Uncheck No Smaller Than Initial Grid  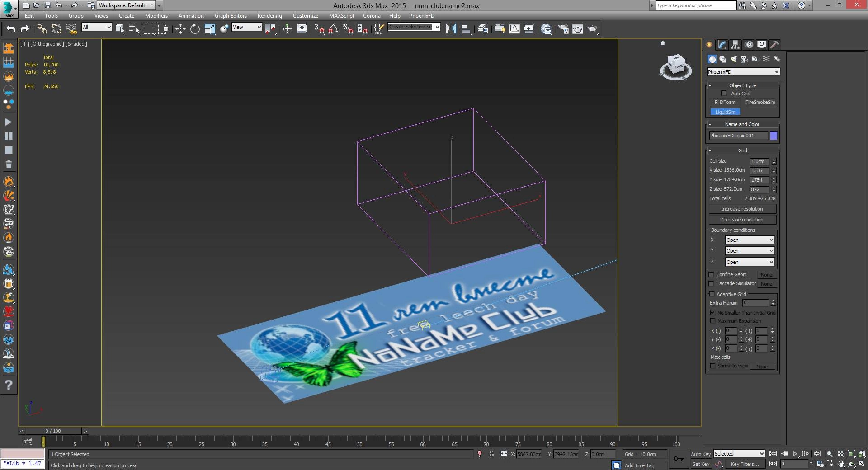pyautogui.click(x=713, y=313)
